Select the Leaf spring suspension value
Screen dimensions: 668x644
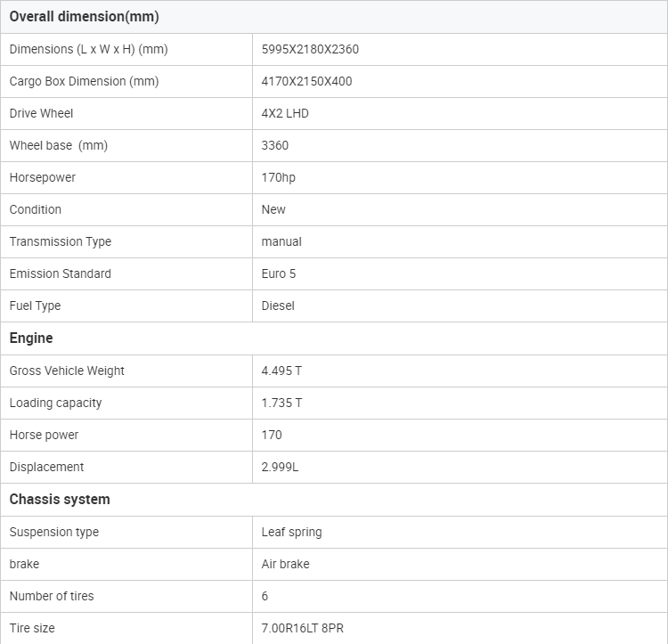(291, 532)
